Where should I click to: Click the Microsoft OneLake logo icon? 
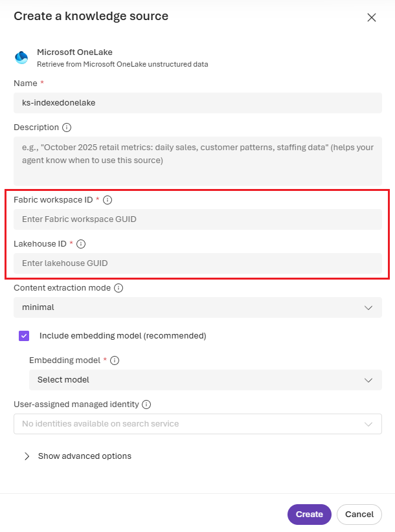point(20,57)
